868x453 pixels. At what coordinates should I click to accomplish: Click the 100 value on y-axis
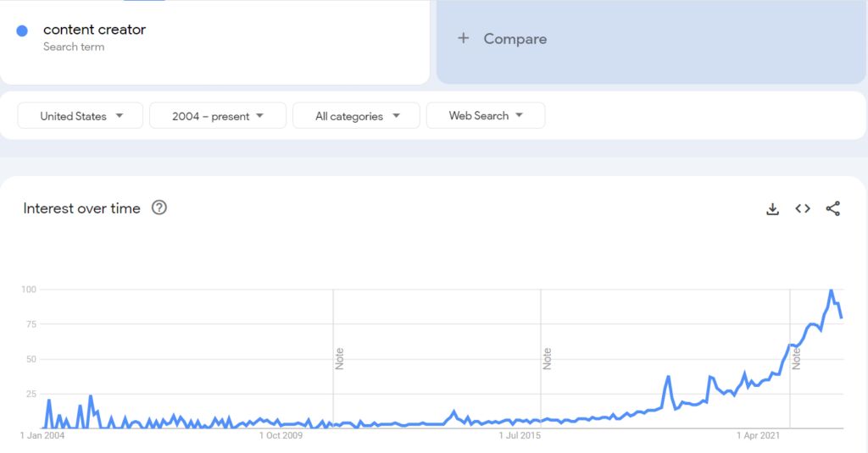[29, 290]
